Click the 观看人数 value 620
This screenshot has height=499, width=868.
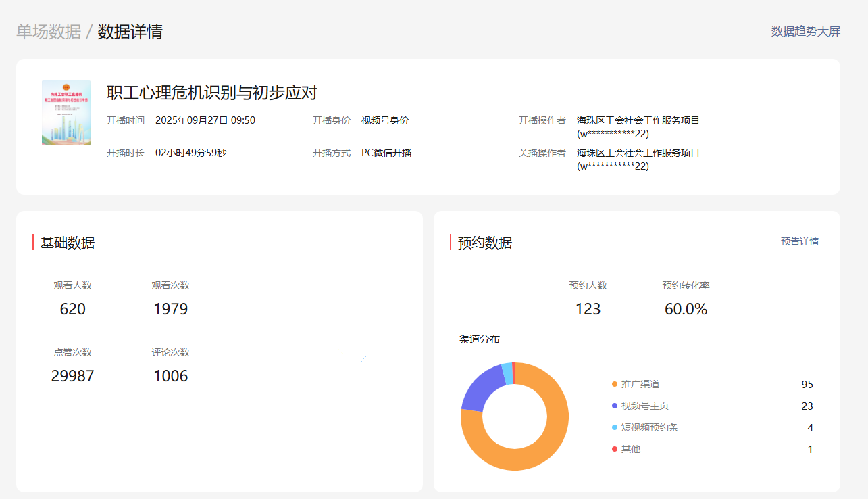point(73,309)
